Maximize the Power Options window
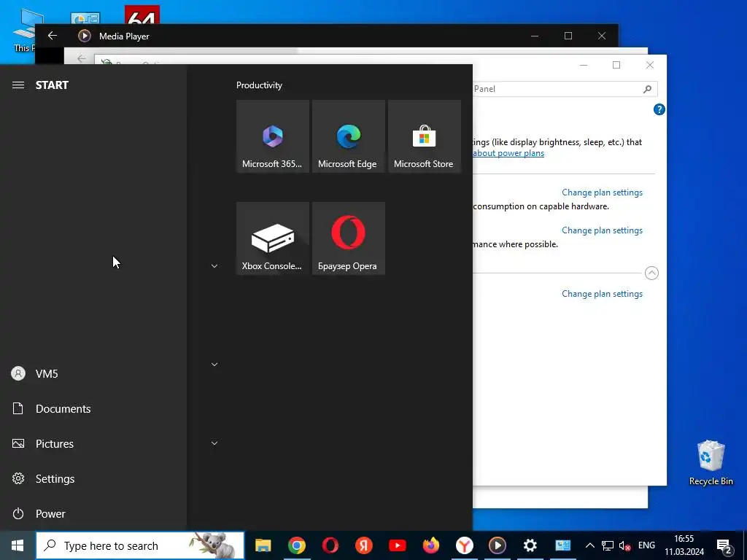This screenshot has height=560, width=747. tap(616, 65)
